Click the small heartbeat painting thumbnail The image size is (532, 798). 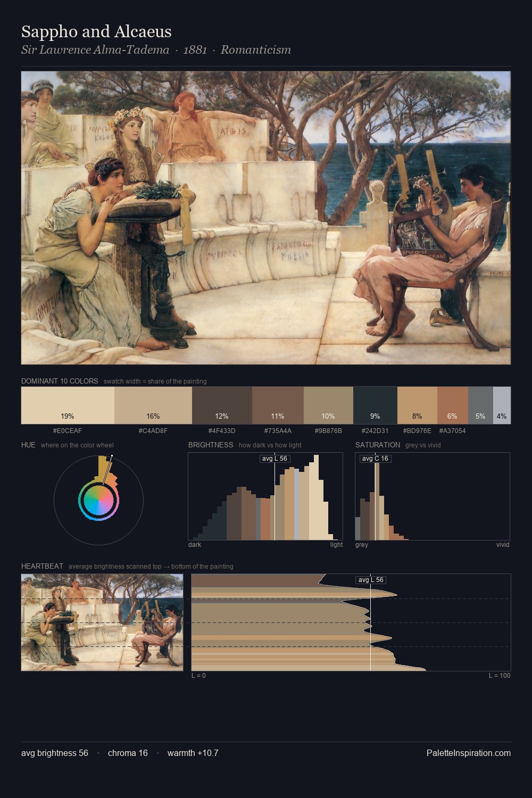(x=102, y=622)
